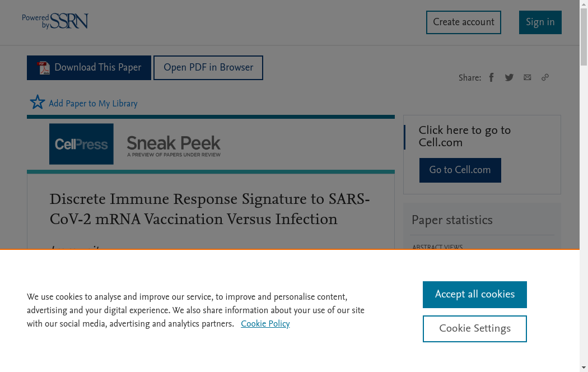
Task: Click the CellPress logo
Action: pos(81,144)
